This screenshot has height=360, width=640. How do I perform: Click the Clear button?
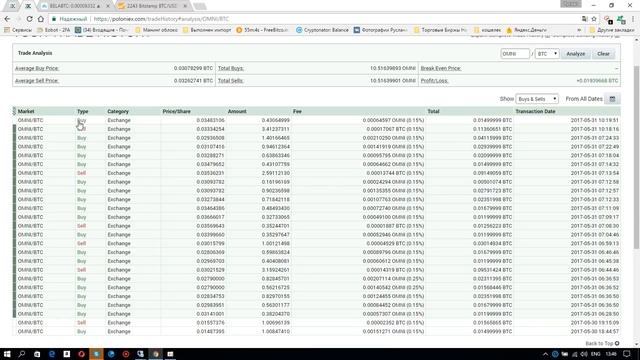(603, 53)
